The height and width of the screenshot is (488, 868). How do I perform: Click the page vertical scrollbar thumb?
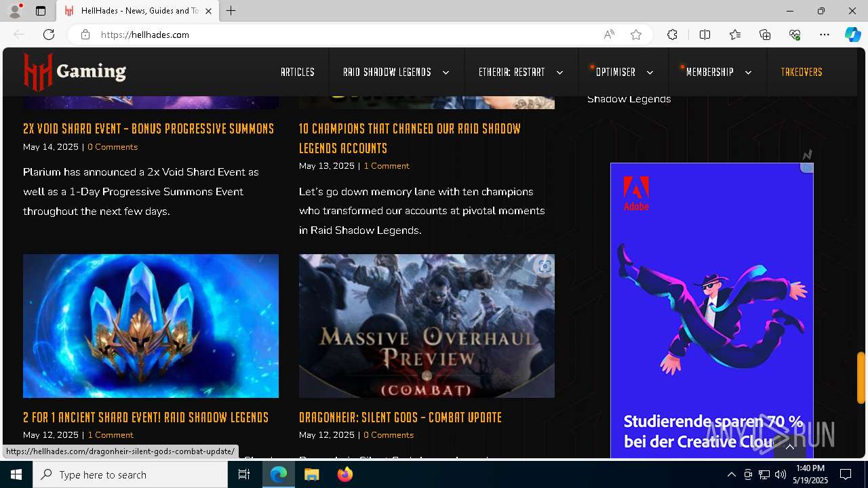(x=861, y=378)
